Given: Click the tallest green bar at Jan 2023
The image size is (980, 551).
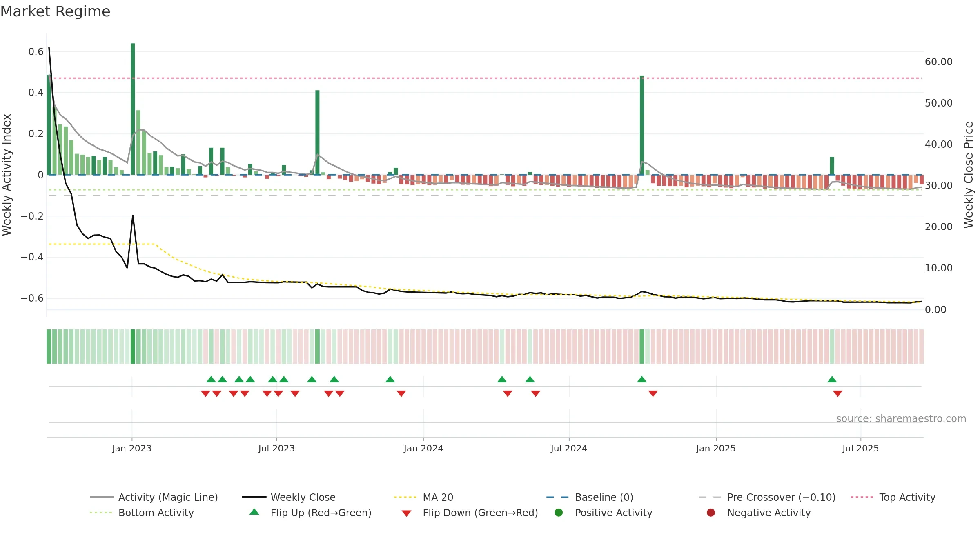Looking at the screenshot, I should pyautogui.click(x=133, y=109).
